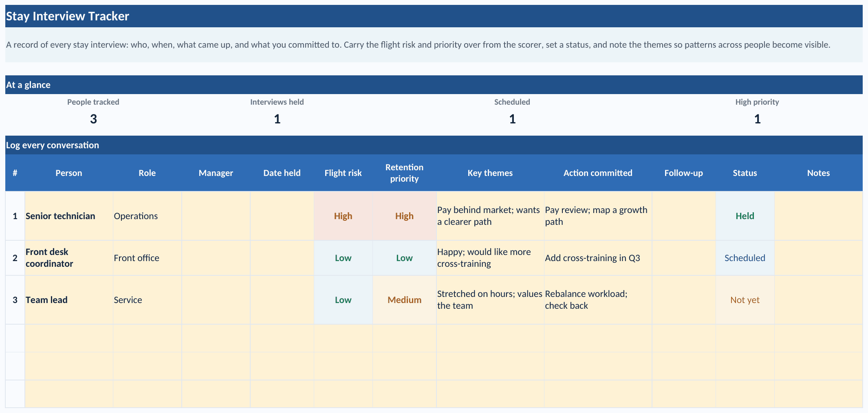Click the 'Notes' column header
868x413 pixels.
coord(819,173)
